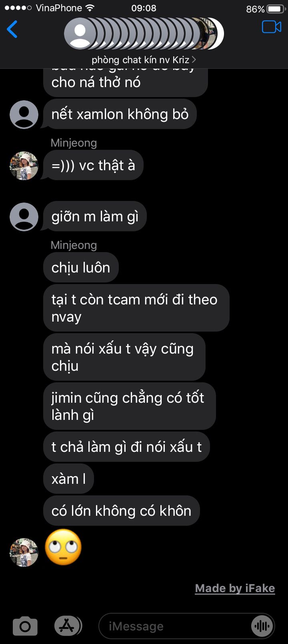This screenshot has width=288, height=644.
Task: Open the stacked group avatars header
Action: (x=144, y=34)
